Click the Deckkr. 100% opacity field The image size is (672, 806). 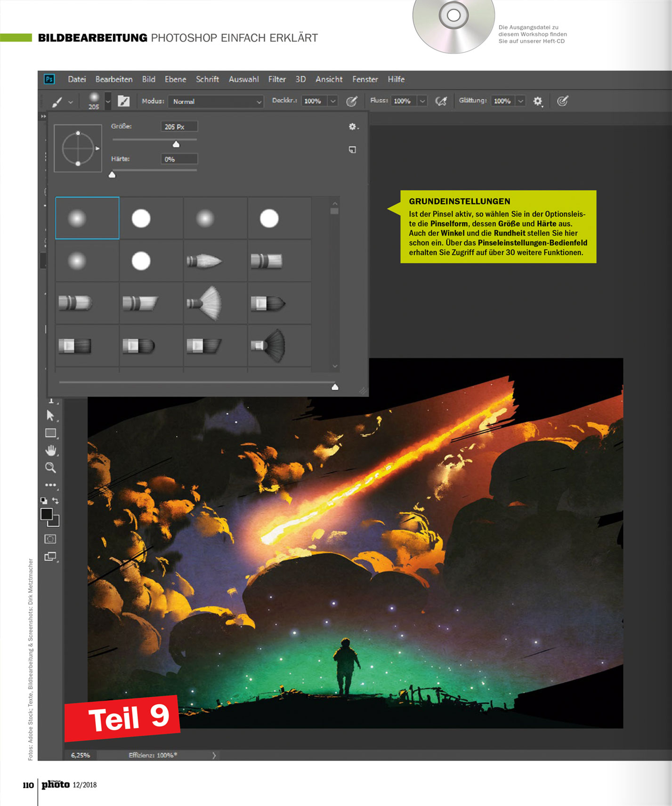(314, 101)
